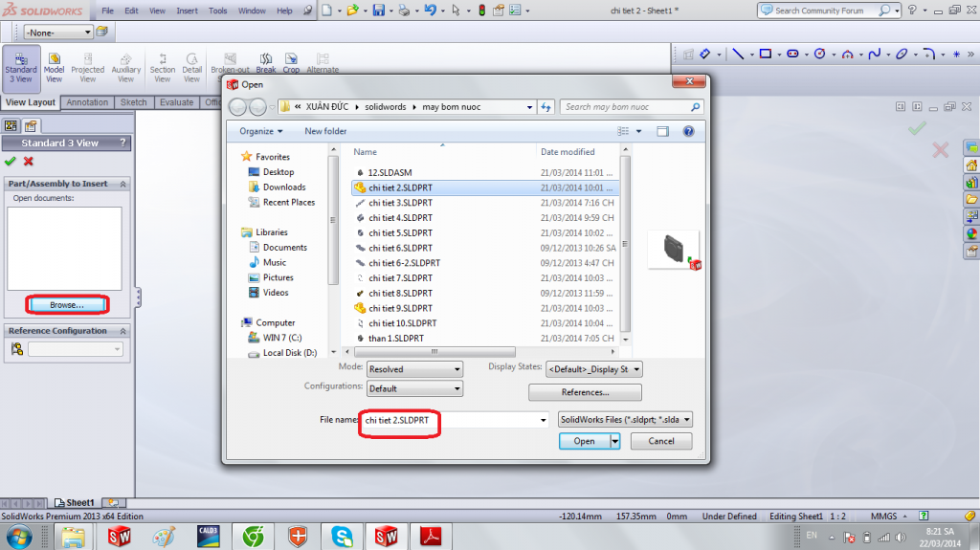Screen dimensions: 980x550
Task: Click the Print icon in top toolbar
Action: coord(405,10)
